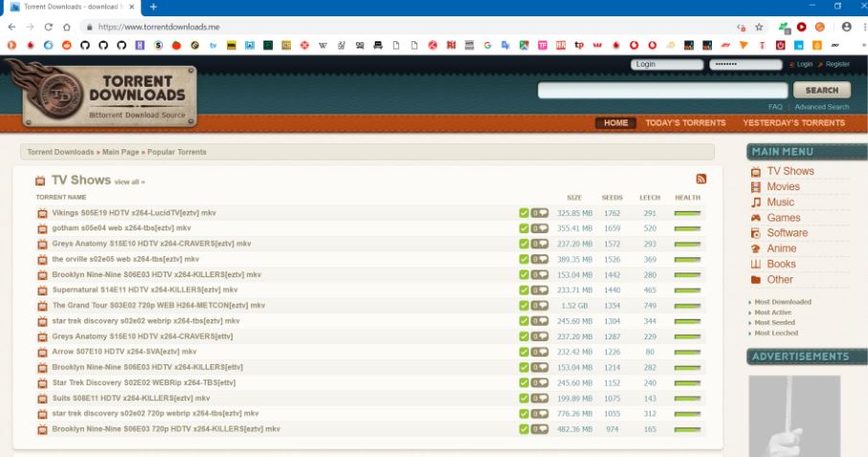Click the Login username field

pyautogui.click(x=666, y=65)
